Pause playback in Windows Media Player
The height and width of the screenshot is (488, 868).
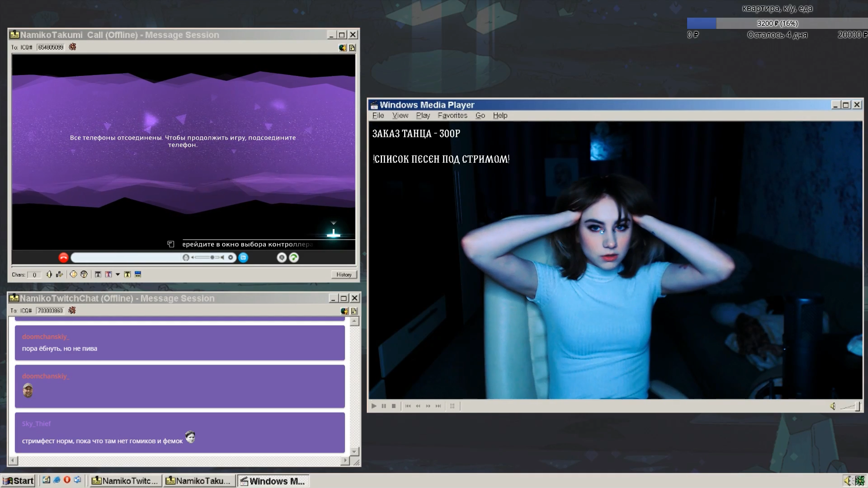tap(384, 406)
